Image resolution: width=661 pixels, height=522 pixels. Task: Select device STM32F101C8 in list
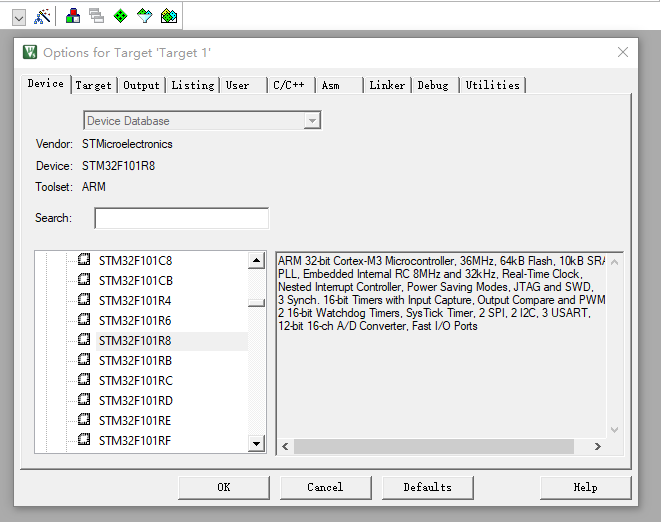pyautogui.click(x=135, y=261)
